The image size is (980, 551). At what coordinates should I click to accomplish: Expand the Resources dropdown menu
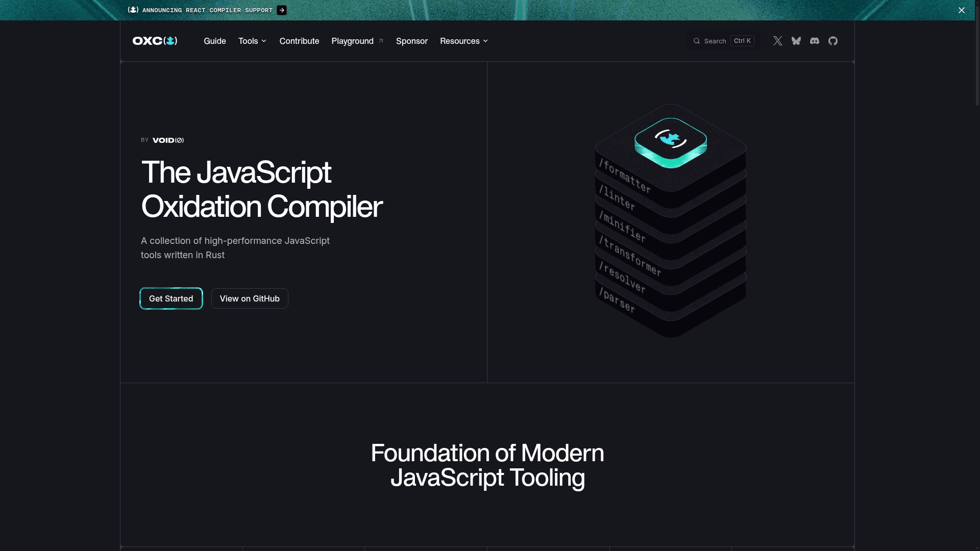[463, 41]
